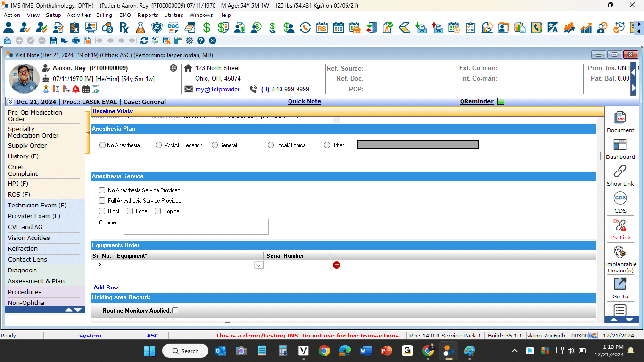Expand the visit header double-chevron
The image size is (644, 362).
tap(11, 102)
